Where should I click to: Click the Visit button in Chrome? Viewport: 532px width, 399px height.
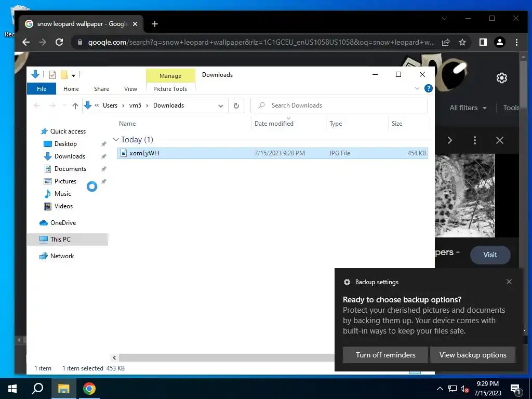pos(490,255)
